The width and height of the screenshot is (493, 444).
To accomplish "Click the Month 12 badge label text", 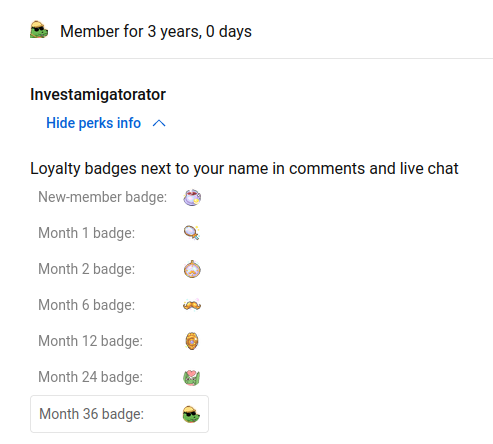I will pos(91,341).
